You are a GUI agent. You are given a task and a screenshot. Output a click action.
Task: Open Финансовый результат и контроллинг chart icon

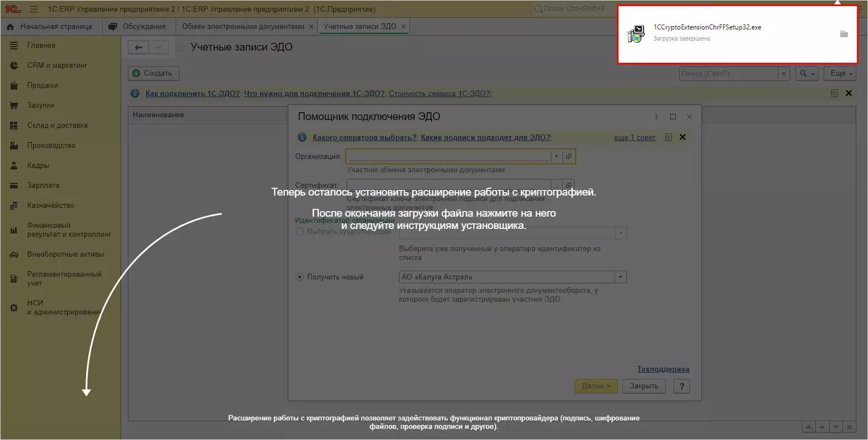[x=14, y=230]
